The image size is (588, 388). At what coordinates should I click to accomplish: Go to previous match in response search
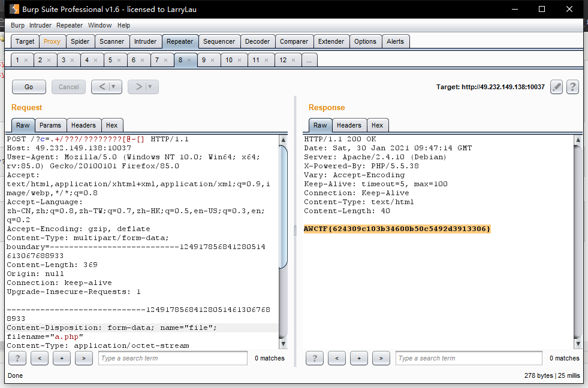pos(337,358)
